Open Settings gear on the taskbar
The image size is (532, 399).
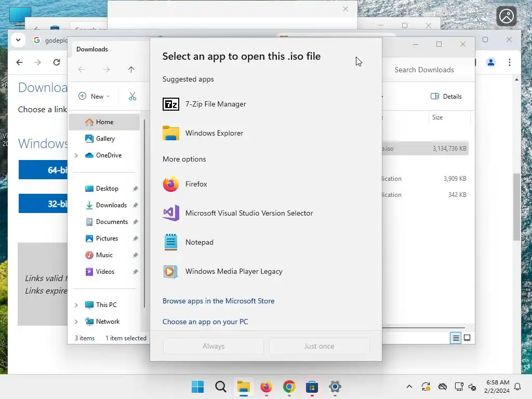point(335,387)
